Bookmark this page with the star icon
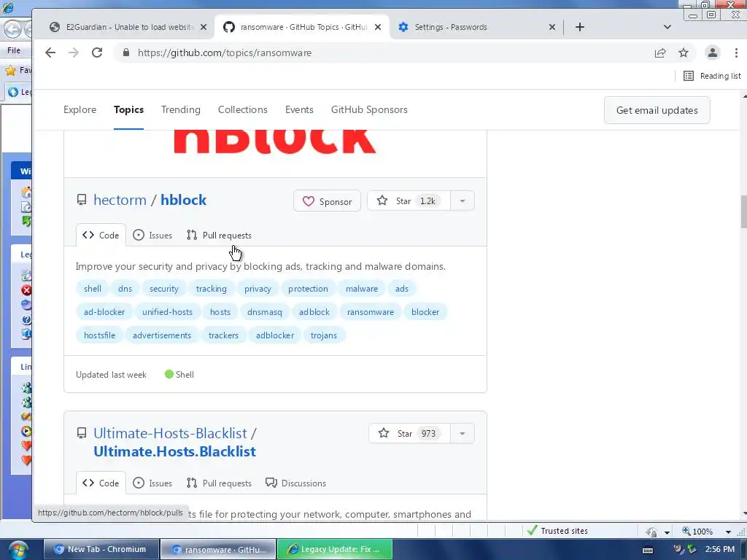747x560 pixels. (x=684, y=52)
